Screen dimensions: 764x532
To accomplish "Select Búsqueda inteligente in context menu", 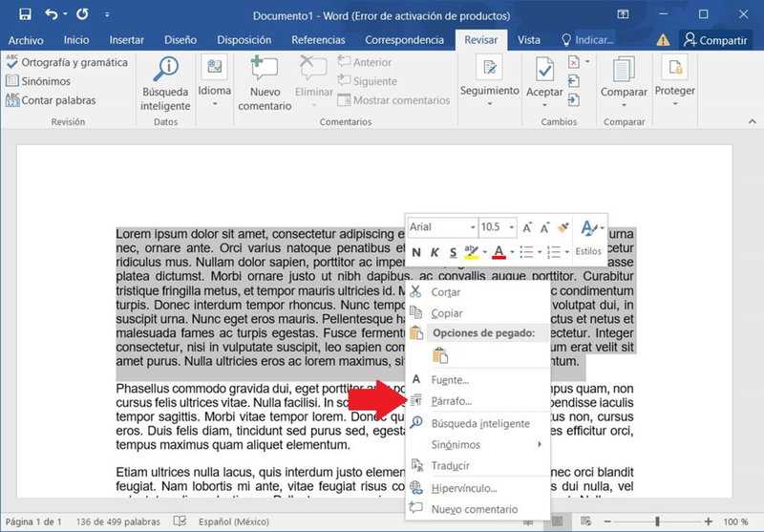I will pos(478,423).
